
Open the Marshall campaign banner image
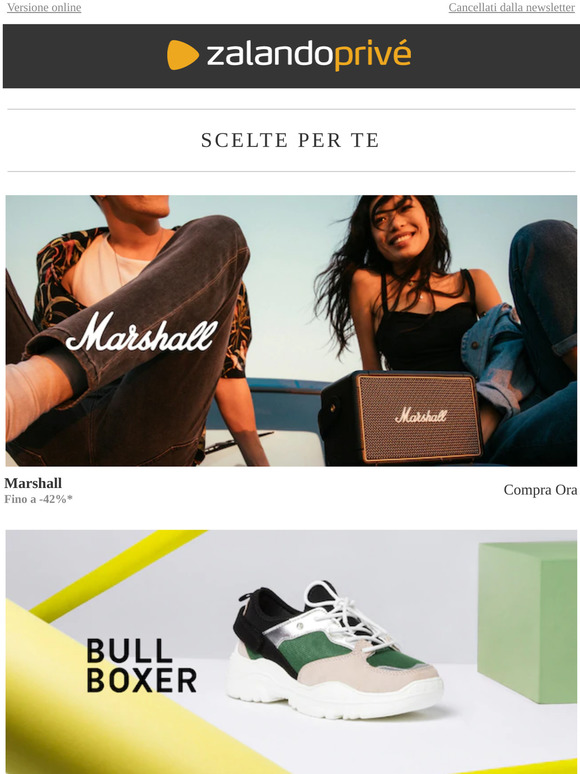(291, 331)
